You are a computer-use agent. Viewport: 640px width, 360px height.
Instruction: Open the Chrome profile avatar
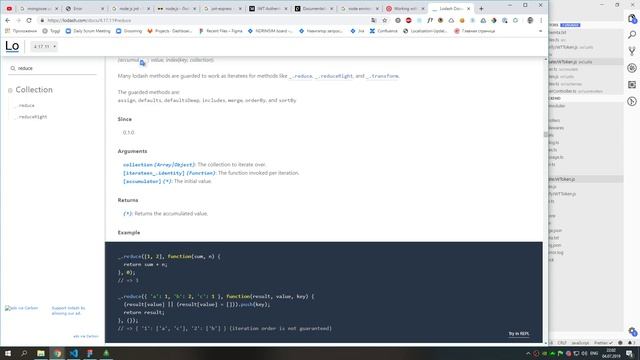click(530, 20)
